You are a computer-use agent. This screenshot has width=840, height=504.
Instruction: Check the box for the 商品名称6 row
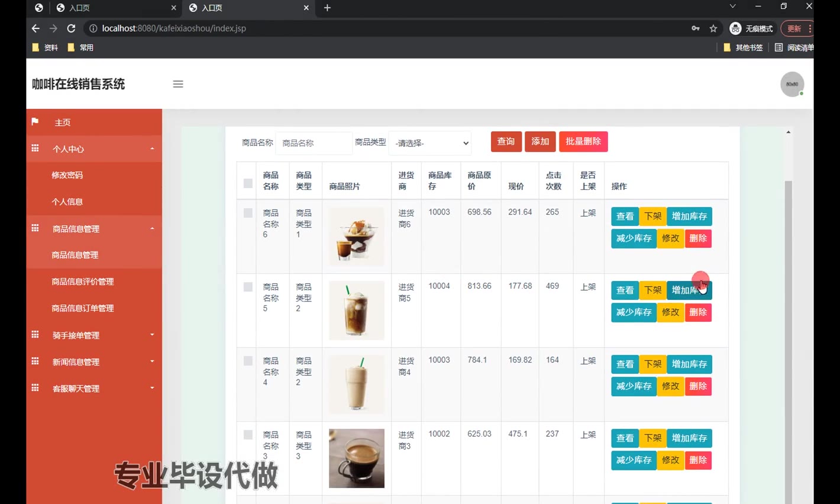point(248,213)
